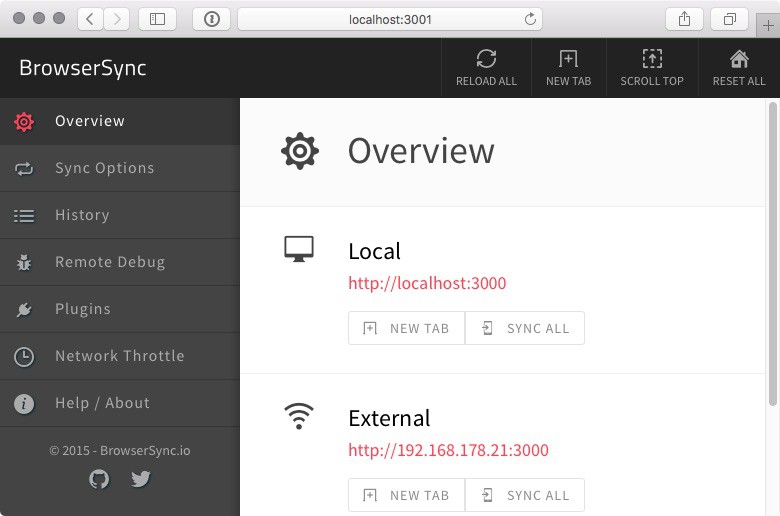Open the History section
Image resolution: width=780 pixels, height=516 pixels.
(x=82, y=215)
